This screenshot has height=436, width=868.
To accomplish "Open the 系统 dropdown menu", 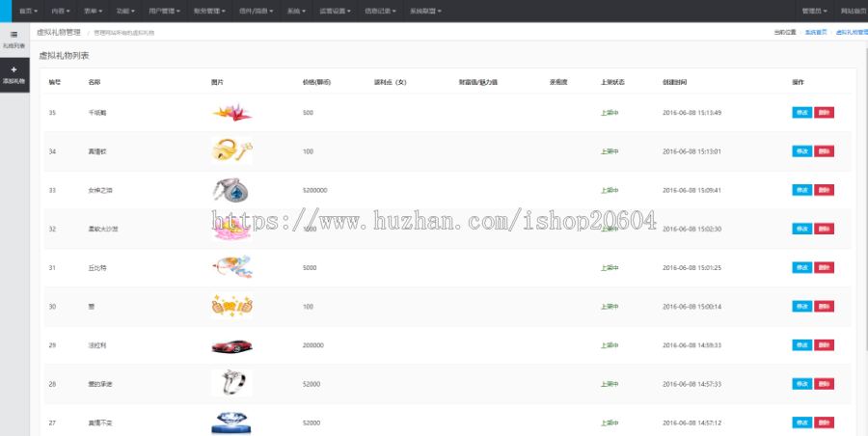I will coord(296,11).
